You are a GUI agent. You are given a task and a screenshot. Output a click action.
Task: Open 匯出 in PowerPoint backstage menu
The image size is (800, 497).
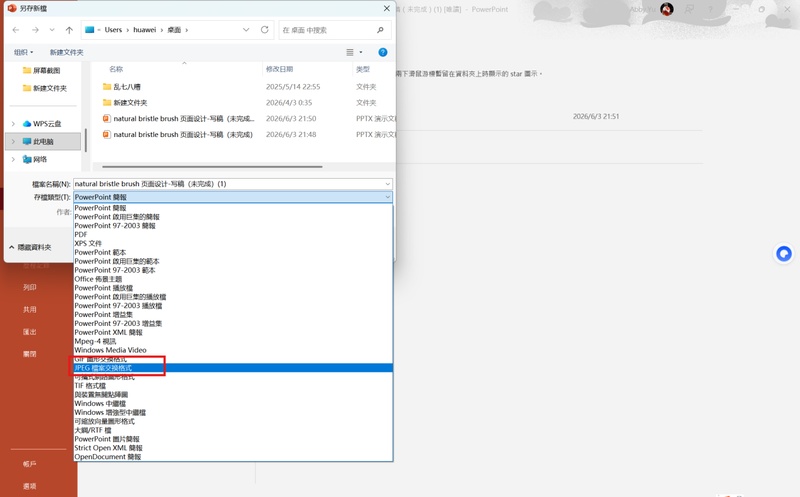point(30,332)
